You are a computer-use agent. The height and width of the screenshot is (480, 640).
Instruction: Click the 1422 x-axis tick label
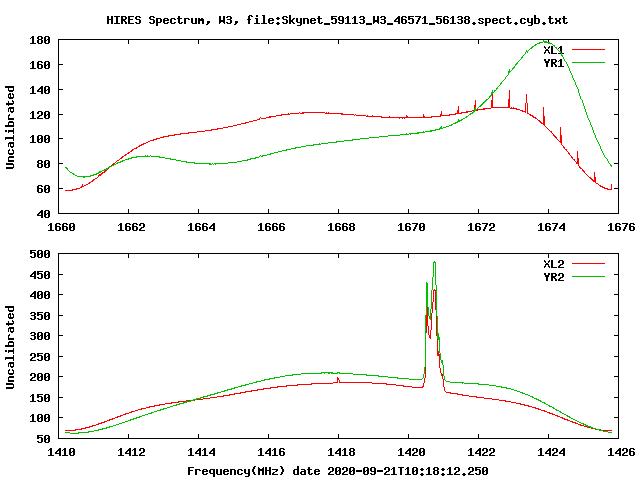pos(481,452)
